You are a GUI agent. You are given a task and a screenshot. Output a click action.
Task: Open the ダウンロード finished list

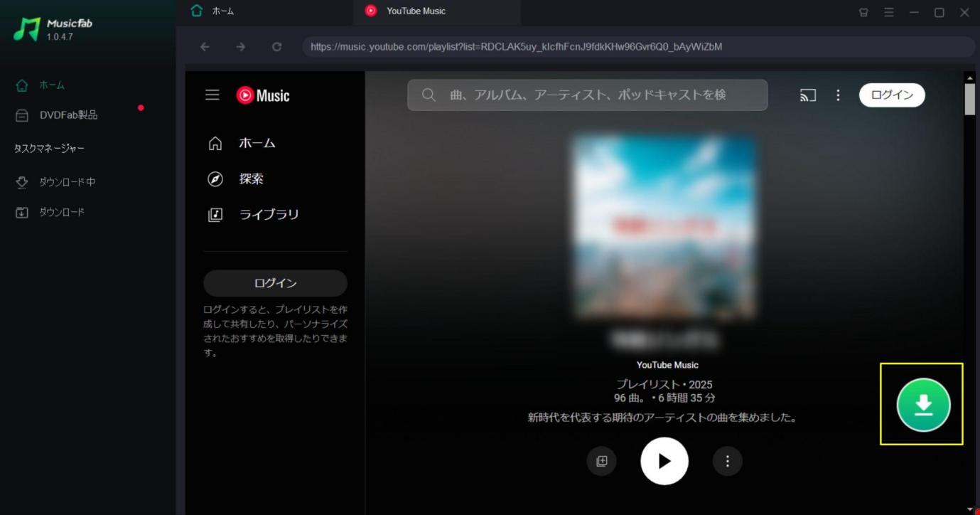[x=50, y=212]
